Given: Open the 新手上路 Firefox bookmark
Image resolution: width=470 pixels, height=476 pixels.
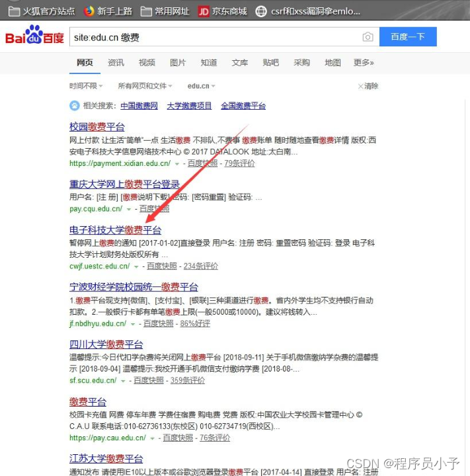Looking at the screenshot, I should (x=108, y=11).
